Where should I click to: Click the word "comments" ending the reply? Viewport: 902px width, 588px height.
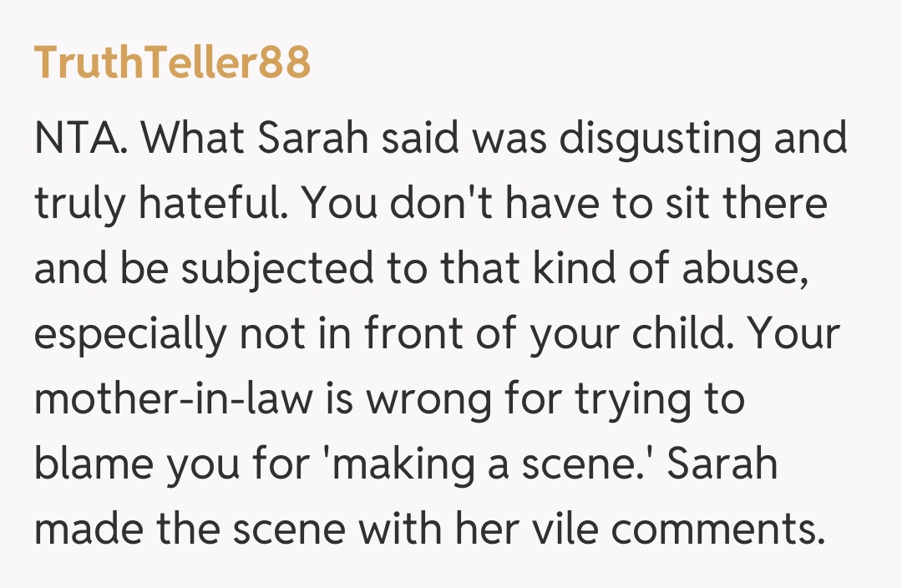(717, 530)
